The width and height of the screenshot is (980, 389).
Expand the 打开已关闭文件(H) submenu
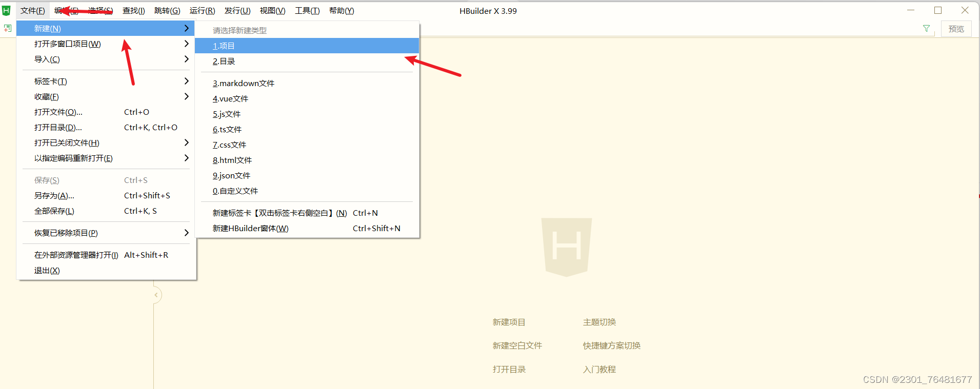click(x=106, y=143)
